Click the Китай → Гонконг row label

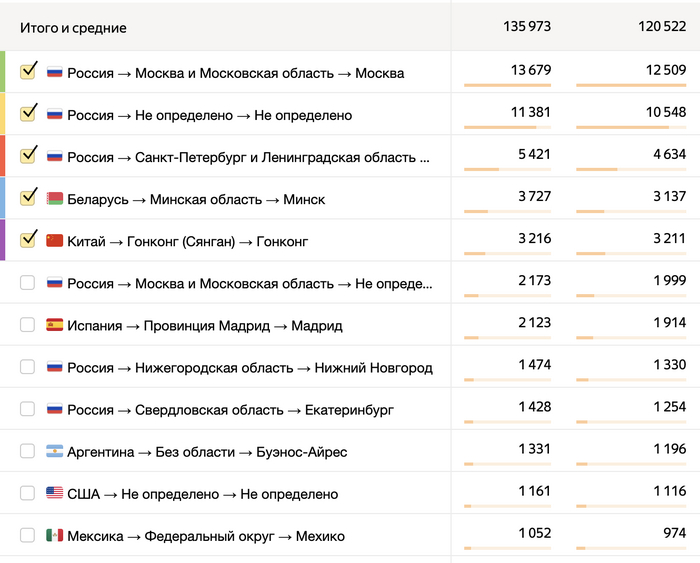(x=188, y=241)
